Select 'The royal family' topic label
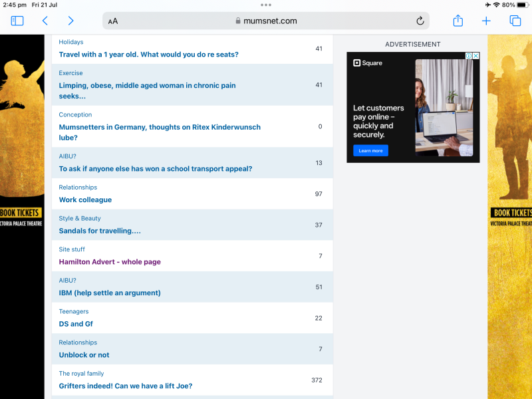This screenshot has width=532, height=399. tap(81, 374)
